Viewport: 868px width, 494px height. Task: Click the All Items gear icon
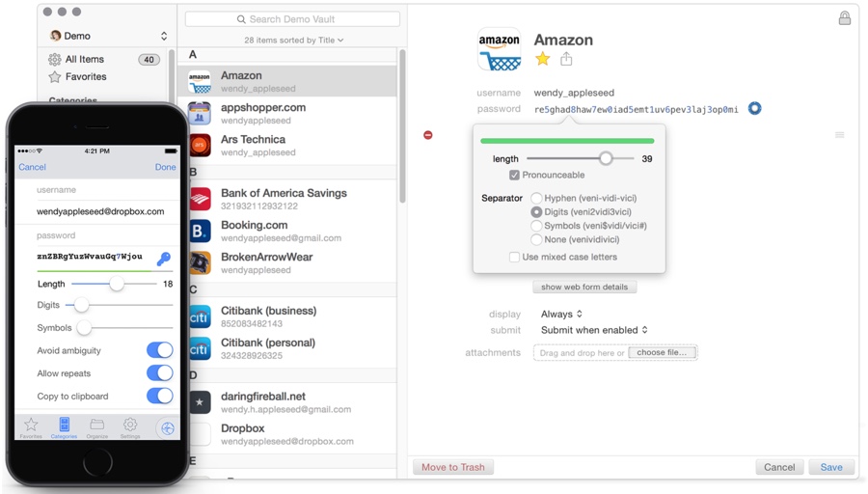click(54, 59)
